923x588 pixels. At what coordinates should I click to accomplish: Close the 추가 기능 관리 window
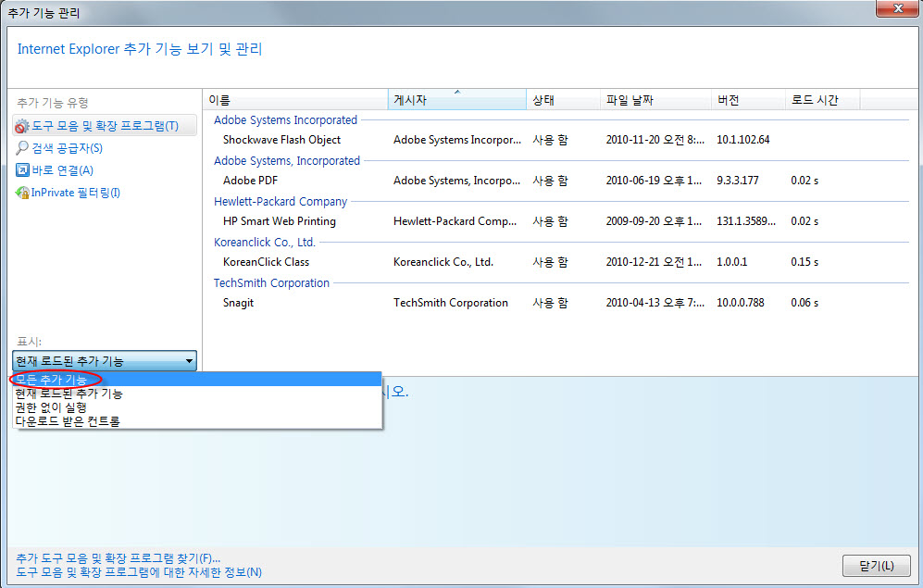point(897,8)
